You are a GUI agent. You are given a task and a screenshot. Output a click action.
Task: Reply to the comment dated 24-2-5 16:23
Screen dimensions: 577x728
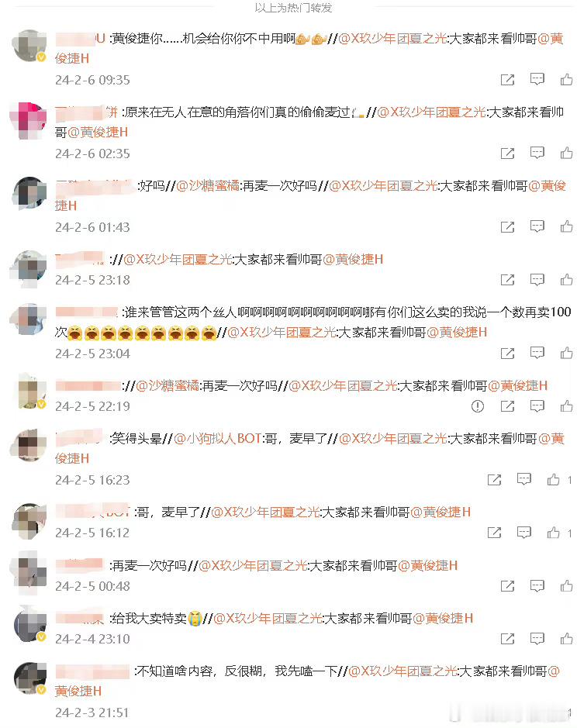click(x=524, y=480)
